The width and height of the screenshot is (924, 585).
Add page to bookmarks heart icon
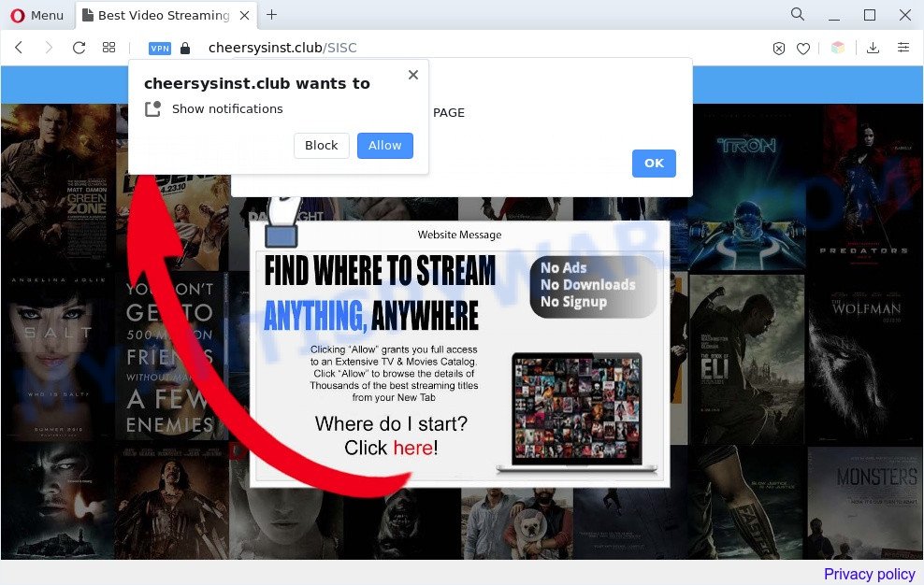click(803, 49)
